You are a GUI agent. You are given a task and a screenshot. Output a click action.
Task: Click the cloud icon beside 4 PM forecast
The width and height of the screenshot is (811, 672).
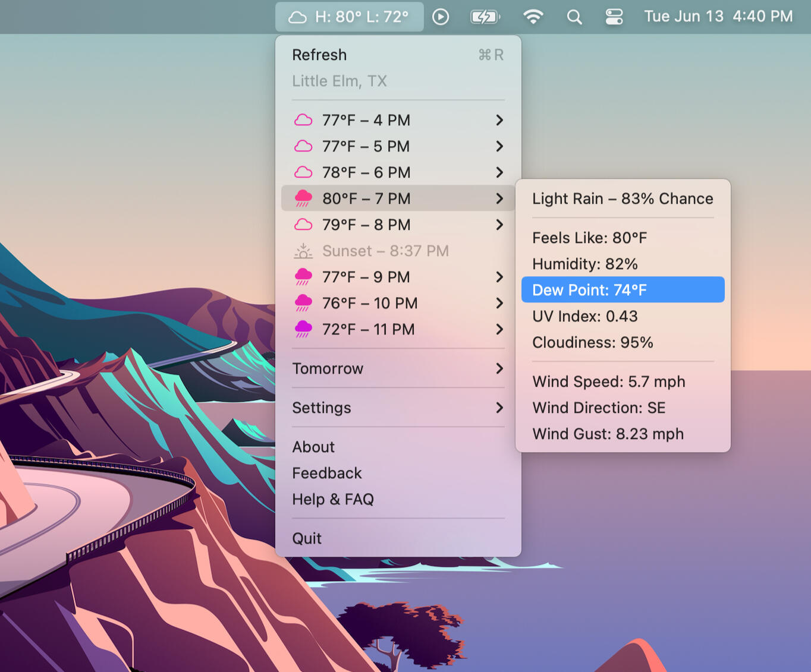(303, 120)
